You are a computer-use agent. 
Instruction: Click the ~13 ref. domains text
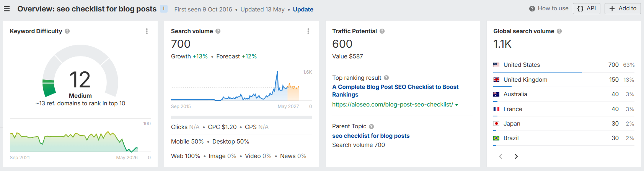pyautogui.click(x=80, y=103)
